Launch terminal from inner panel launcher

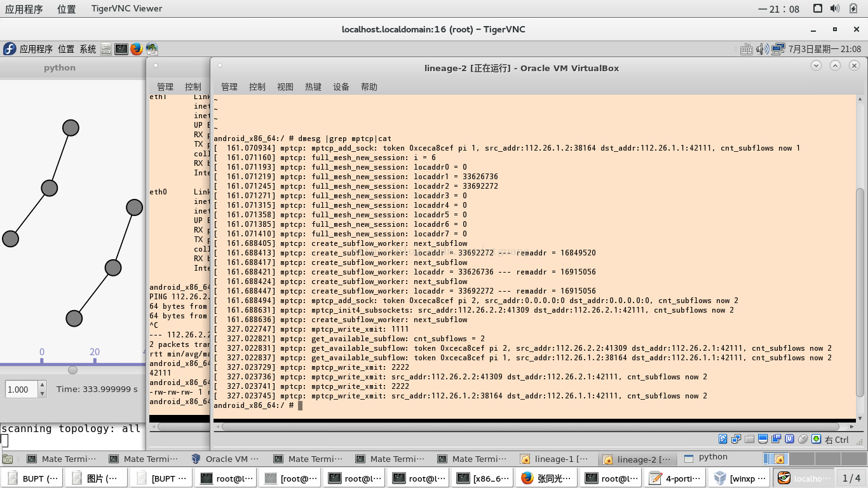point(121,49)
